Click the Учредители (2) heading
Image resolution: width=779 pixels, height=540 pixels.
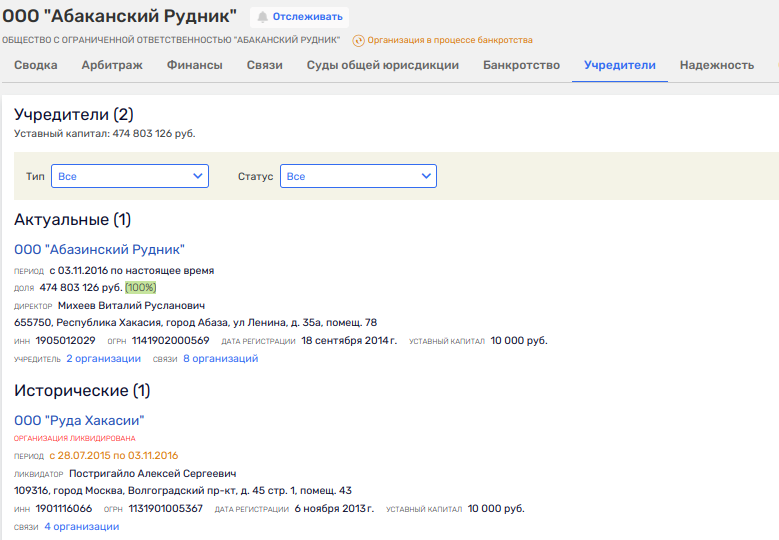74,115
